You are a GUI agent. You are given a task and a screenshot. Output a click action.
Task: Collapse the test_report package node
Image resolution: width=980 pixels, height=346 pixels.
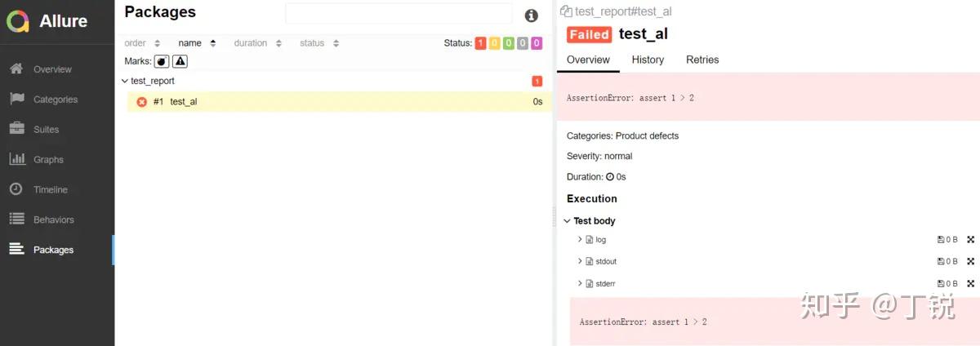tap(124, 81)
